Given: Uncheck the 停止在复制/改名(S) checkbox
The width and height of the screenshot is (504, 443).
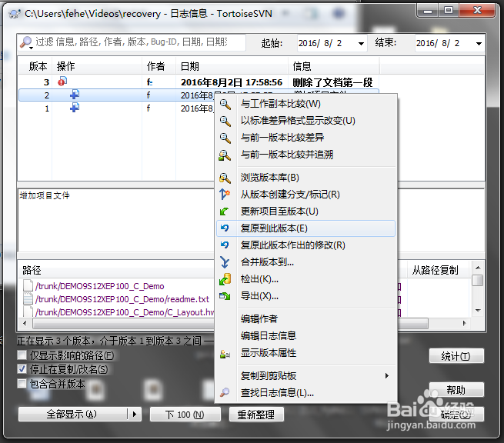Looking at the screenshot, I should pyautogui.click(x=22, y=369).
